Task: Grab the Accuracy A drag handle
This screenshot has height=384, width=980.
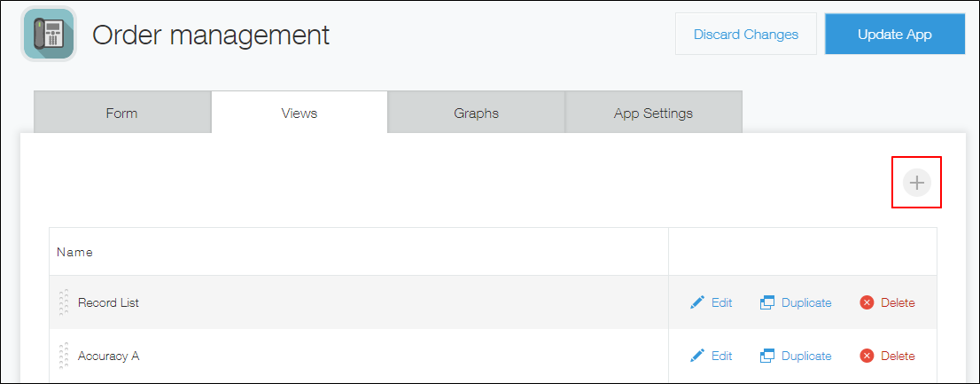Action: [63, 356]
